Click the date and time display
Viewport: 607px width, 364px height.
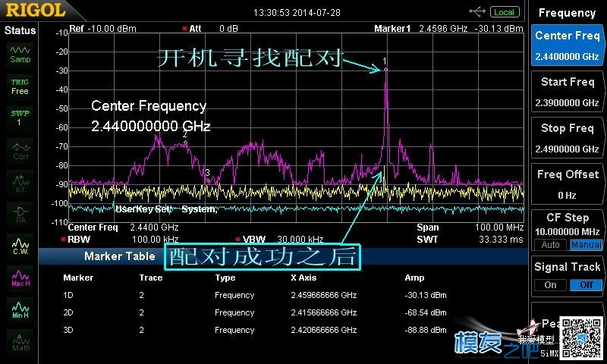297,13
